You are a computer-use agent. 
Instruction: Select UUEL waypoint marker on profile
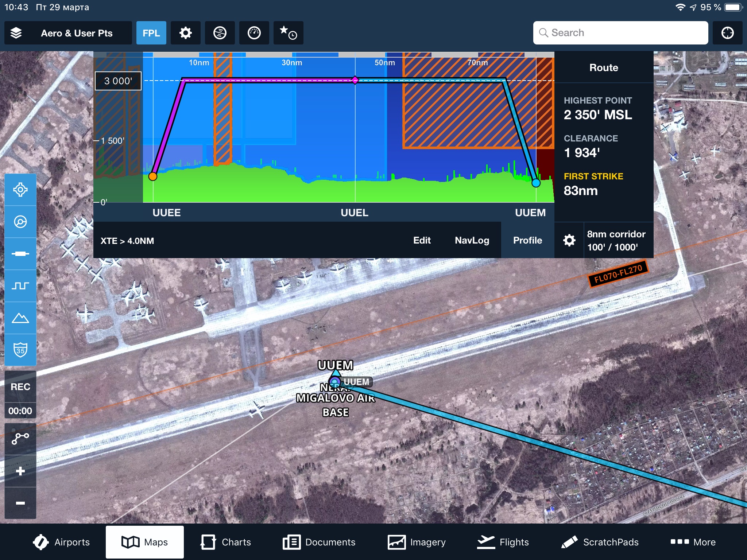(x=355, y=80)
